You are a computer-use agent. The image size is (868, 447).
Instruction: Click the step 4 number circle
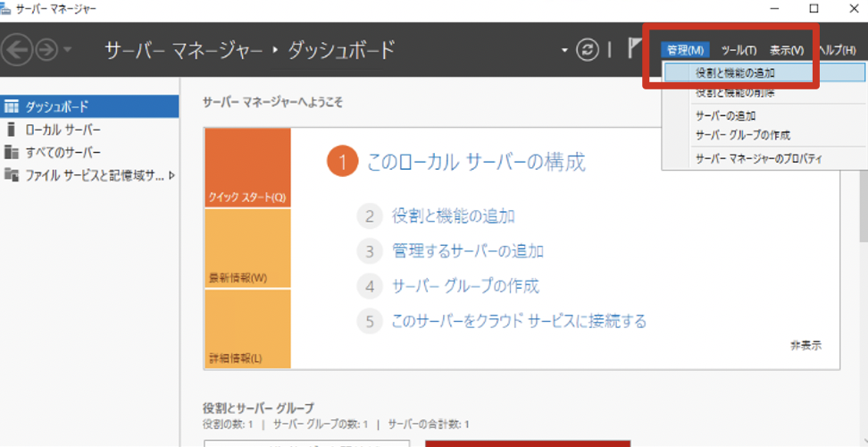coord(370,286)
